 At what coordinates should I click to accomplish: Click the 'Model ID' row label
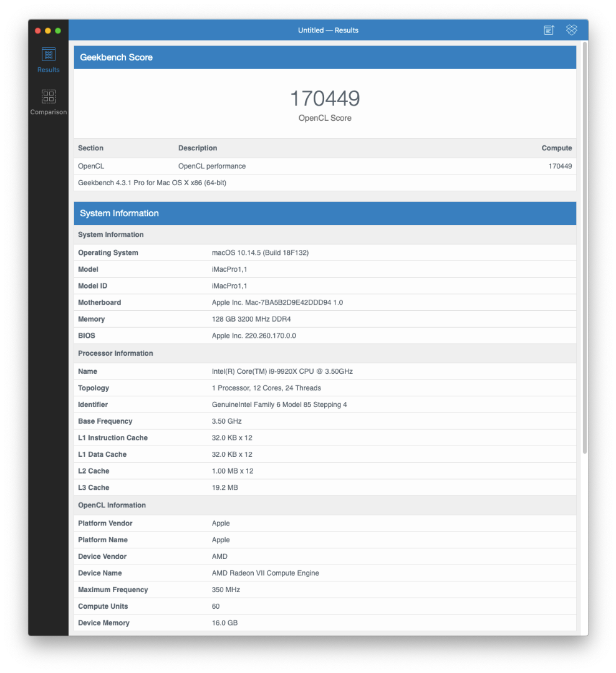click(x=92, y=286)
